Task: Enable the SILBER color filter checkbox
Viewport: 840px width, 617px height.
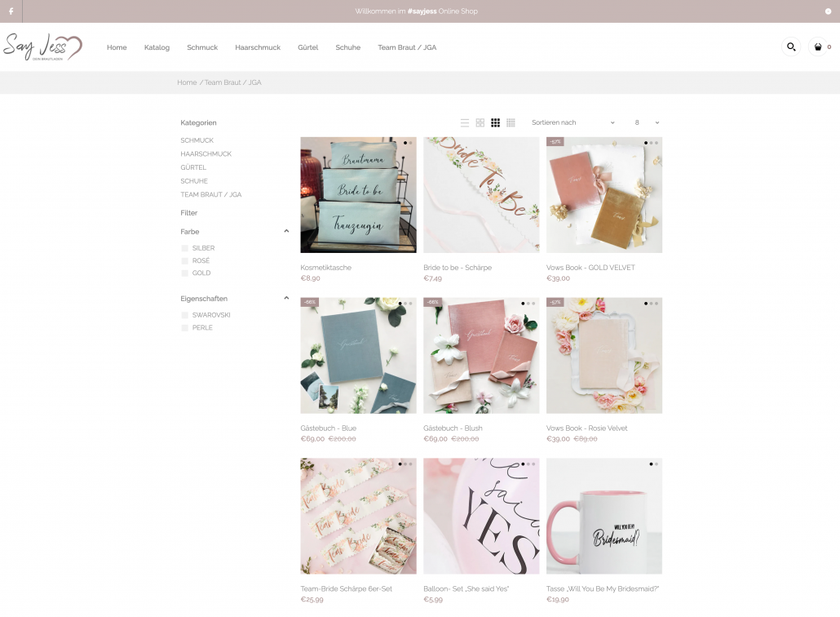Action: click(x=185, y=248)
